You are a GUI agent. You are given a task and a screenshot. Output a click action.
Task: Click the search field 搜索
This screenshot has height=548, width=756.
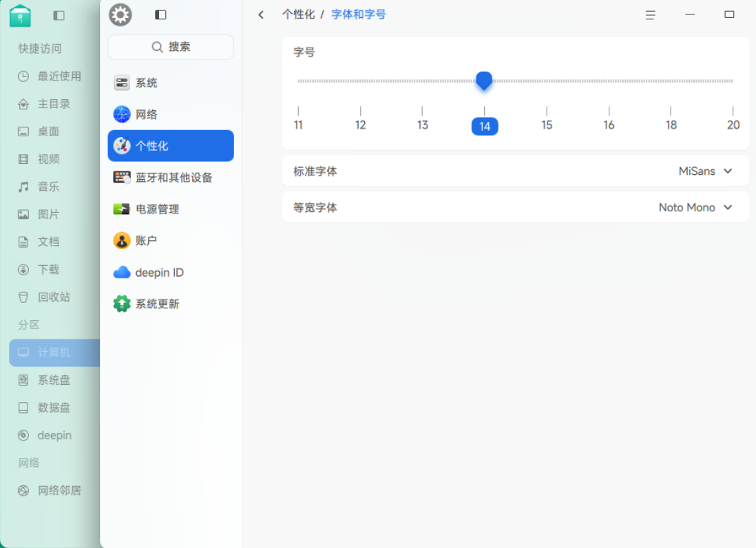pyautogui.click(x=171, y=47)
